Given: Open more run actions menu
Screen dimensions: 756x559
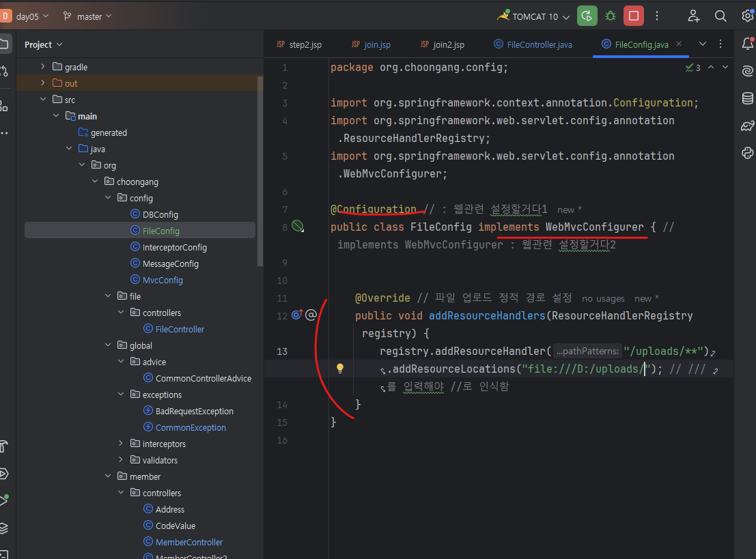Looking at the screenshot, I should tap(657, 16).
